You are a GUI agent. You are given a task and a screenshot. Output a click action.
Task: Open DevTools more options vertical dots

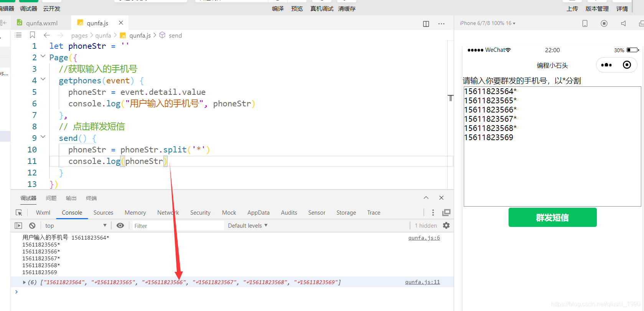click(x=433, y=212)
